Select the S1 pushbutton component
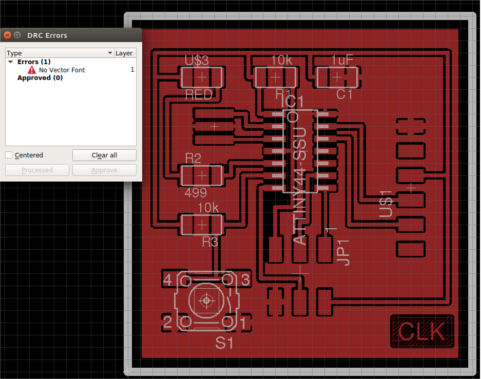The height and width of the screenshot is (379, 481). [x=207, y=301]
